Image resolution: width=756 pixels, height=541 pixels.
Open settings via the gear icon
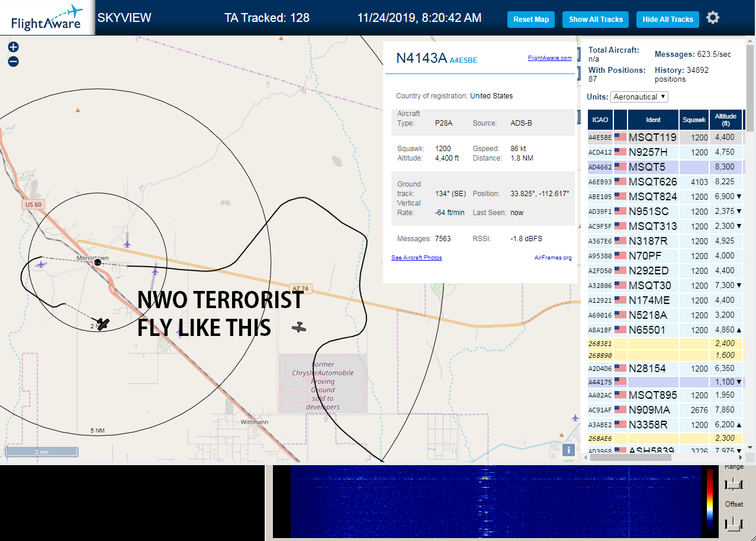point(713,18)
